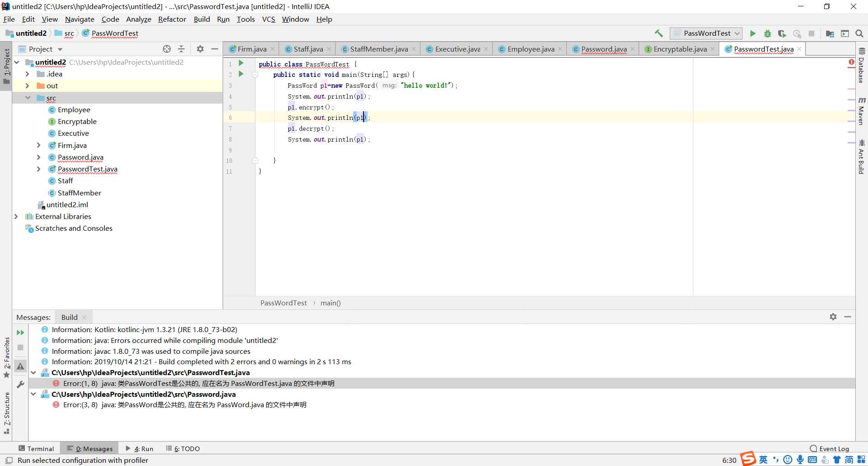
Task: Click Sogou microphone voice input icon
Action: [800, 460]
